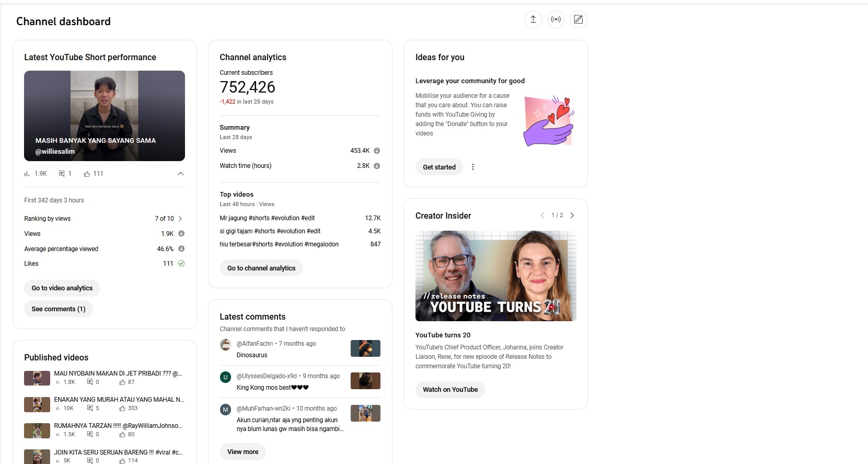Click likes icon on MAU NYOBAIN MAKAN video
This screenshot has height=464, width=868.
pyautogui.click(x=122, y=382)
